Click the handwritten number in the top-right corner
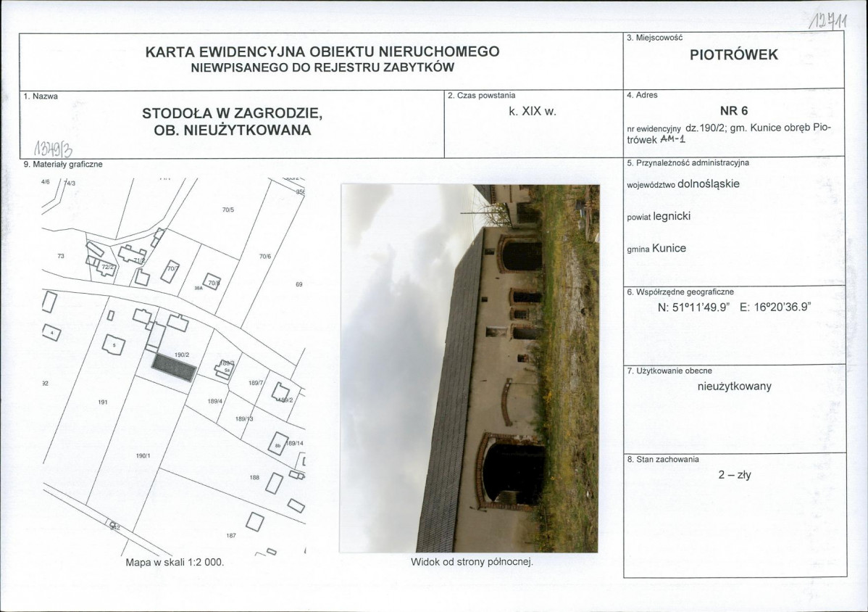This screenshot has width=868, height=612. click(x=829, y=20)
